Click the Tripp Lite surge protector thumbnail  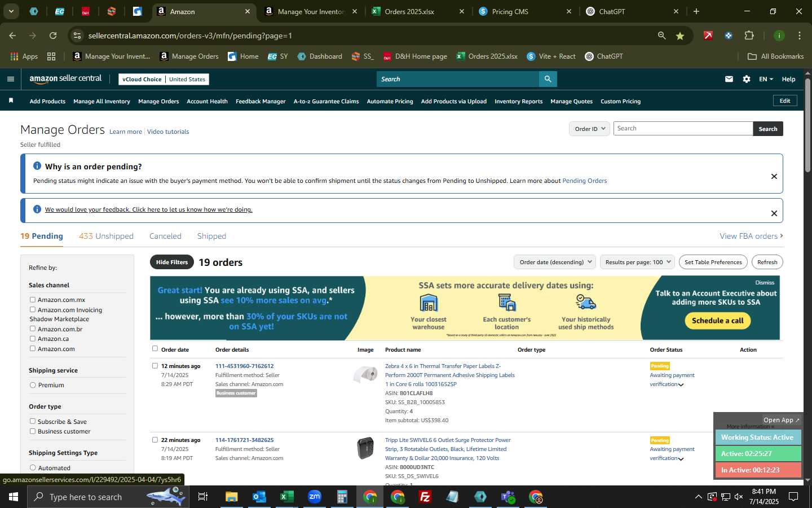365,448
